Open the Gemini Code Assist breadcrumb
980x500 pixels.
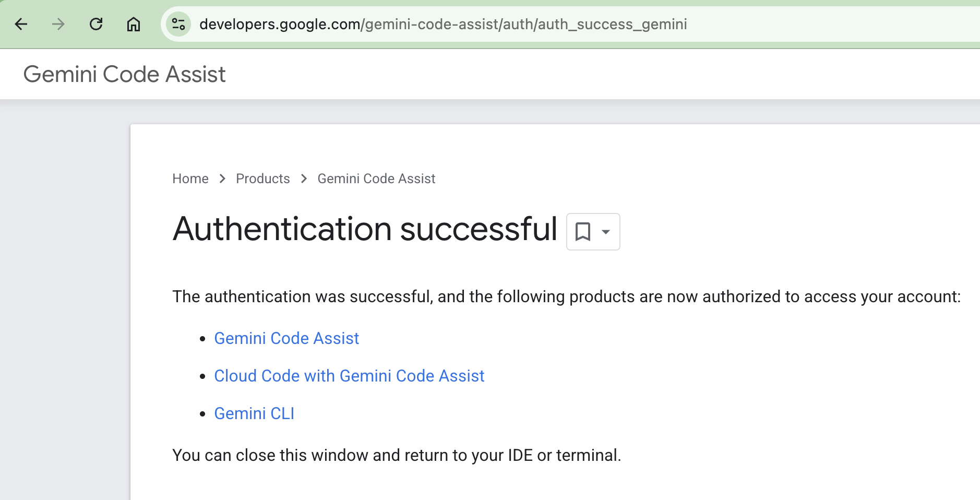pos(376,178)
